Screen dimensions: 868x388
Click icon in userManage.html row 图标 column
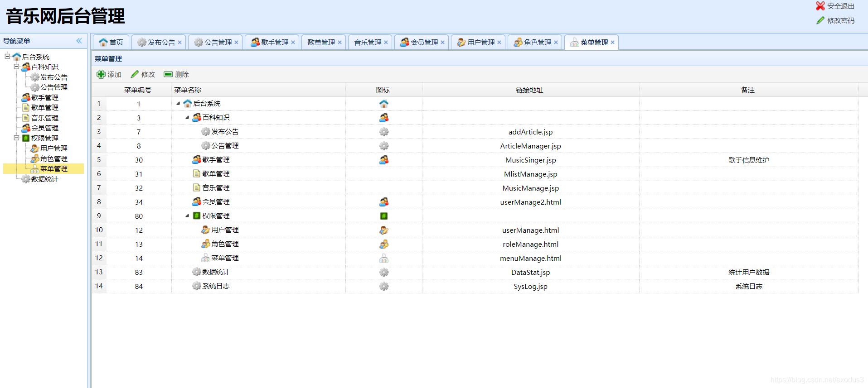384,230
